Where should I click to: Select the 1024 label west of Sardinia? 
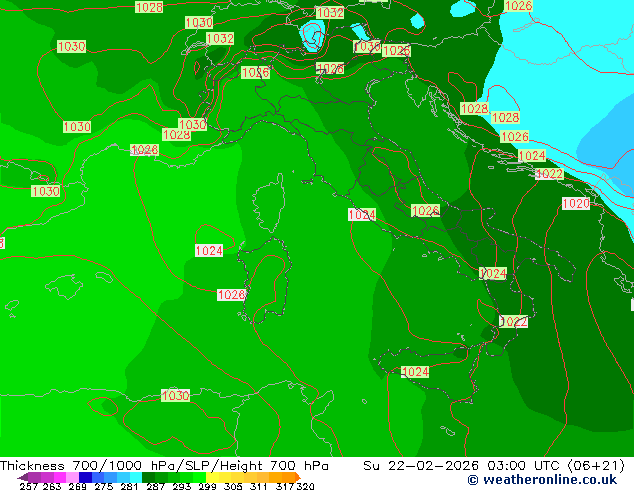point(209,251)
